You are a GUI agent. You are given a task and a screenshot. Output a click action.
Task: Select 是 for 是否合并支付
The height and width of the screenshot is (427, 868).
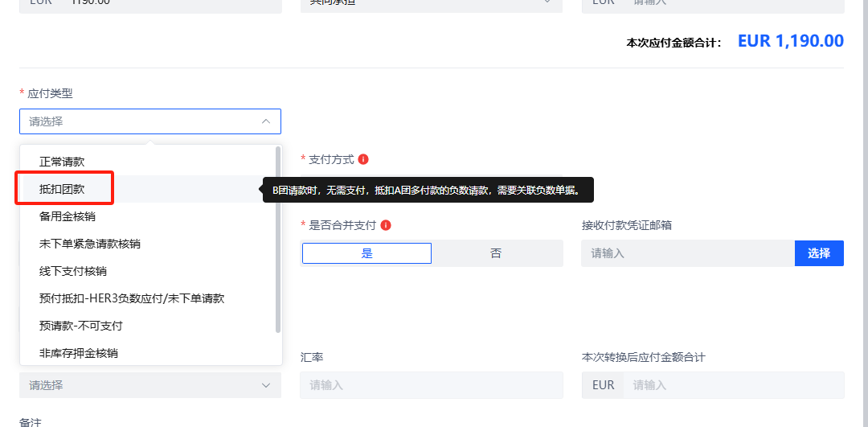(x=366, y=253)
